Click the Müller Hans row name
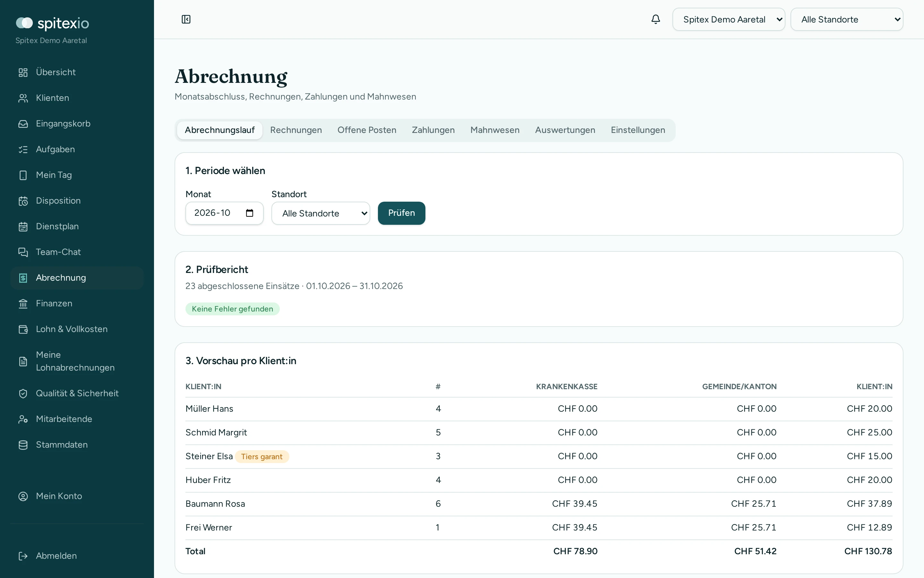Image resolution: width=924 pixels, height=578 pixels. [209, 408]
